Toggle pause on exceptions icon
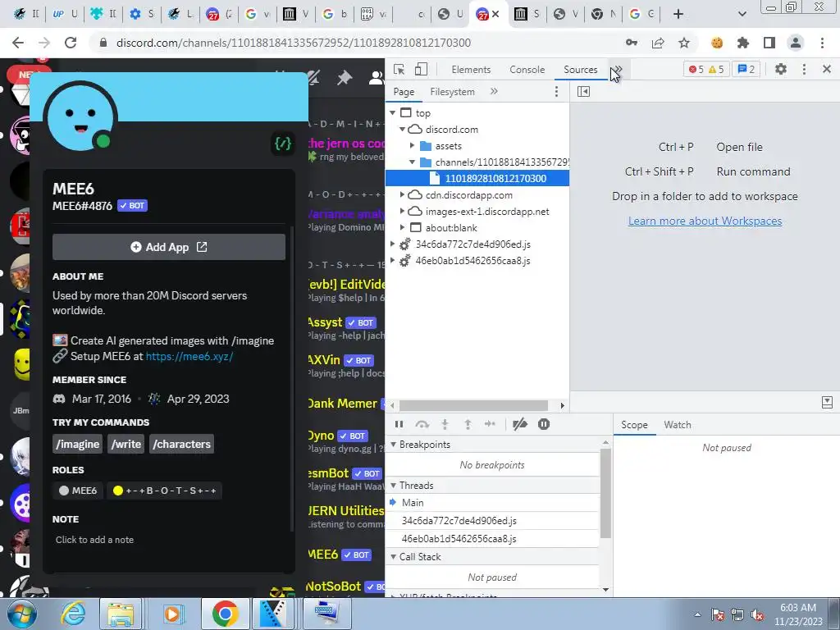 [x=544, y=424]
